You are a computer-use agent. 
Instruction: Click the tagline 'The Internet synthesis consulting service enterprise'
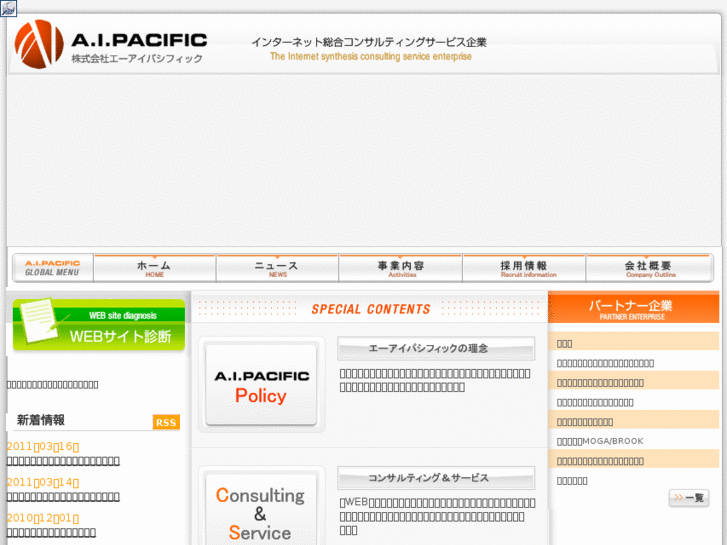click(x=370, y=57)
